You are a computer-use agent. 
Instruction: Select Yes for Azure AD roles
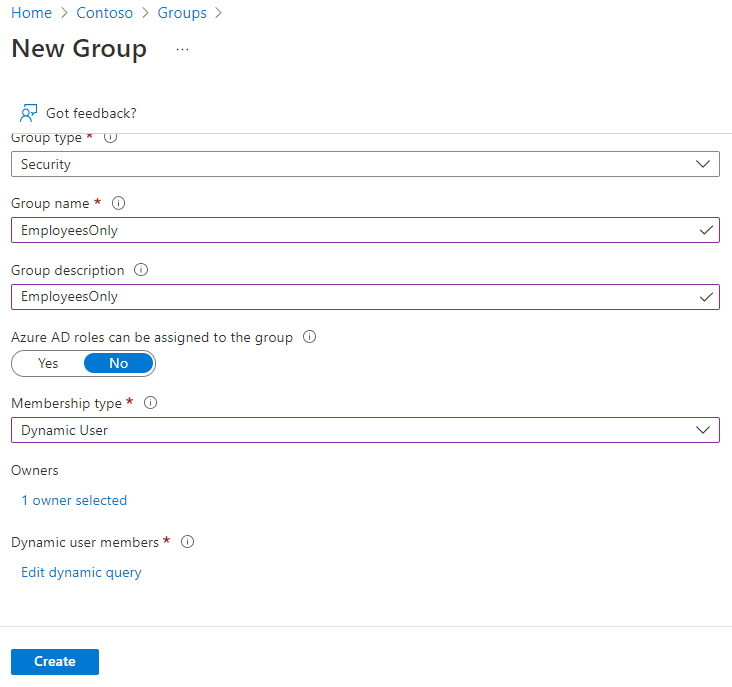48,363
